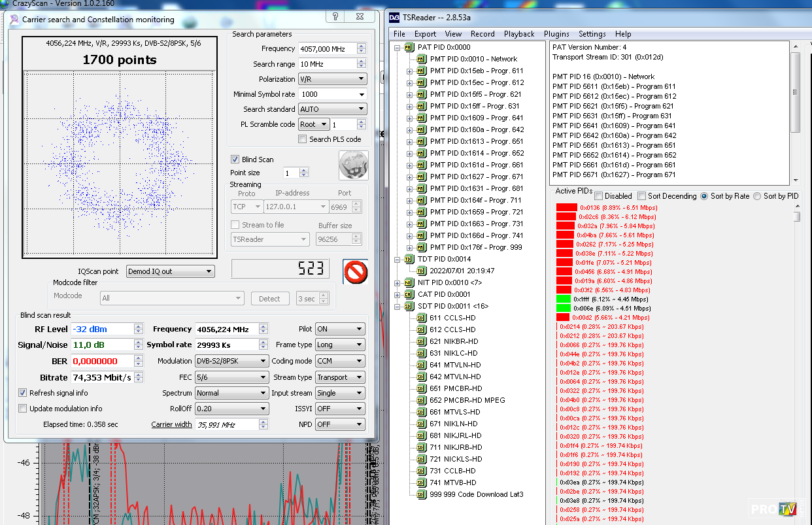Viewport: 812px width, 525px height.
Task: Expand the NIT PID 0x0010 tree node
Action: click(398, 282)
